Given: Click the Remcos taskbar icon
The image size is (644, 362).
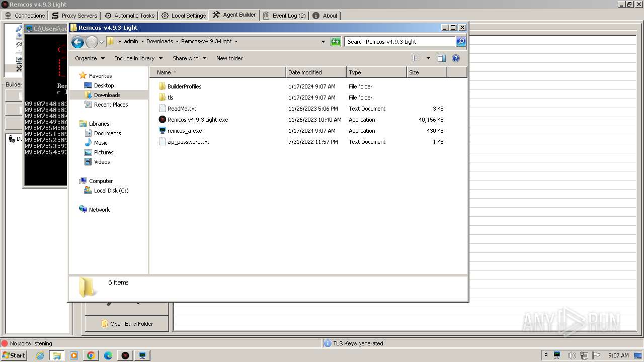Looking at the screenshot, I should pyautogui.click(x=125, y=355).
